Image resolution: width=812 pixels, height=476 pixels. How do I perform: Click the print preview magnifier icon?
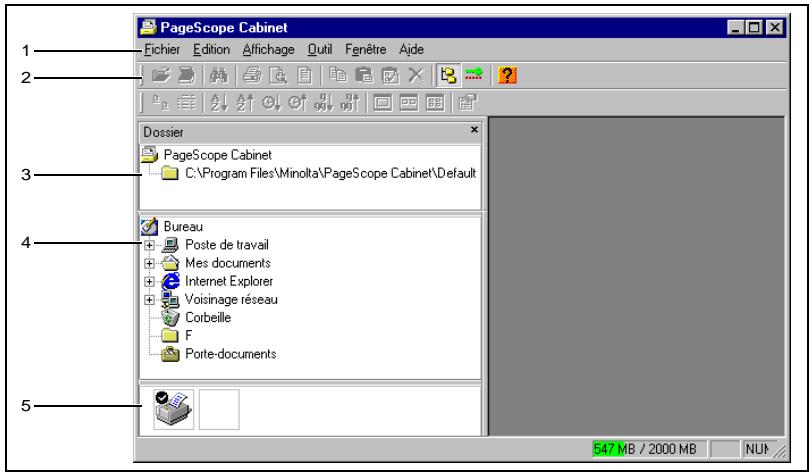[x=279, y=76]
